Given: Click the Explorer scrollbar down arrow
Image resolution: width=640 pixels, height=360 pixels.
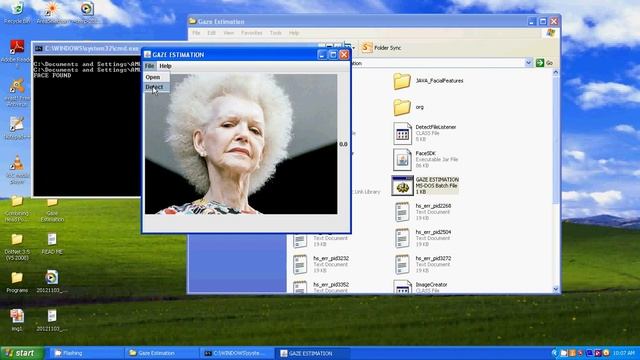Looking at the screenshot, I should pos(556,289).
